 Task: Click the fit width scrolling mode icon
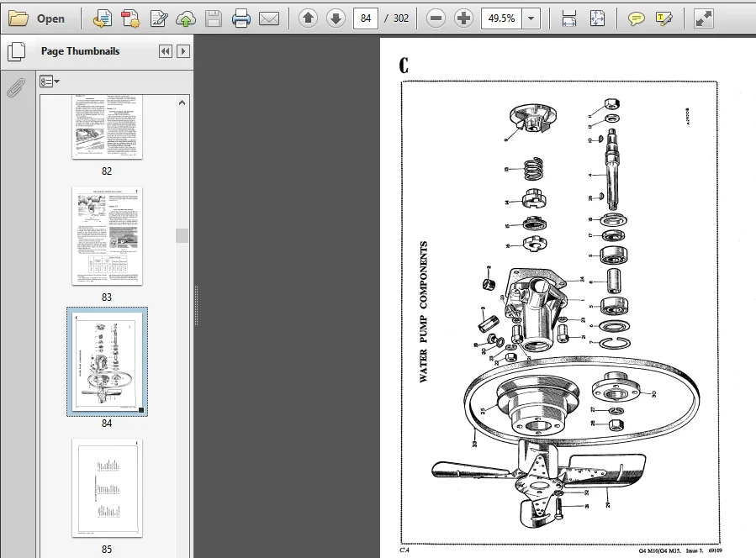[x=569, y=18]
